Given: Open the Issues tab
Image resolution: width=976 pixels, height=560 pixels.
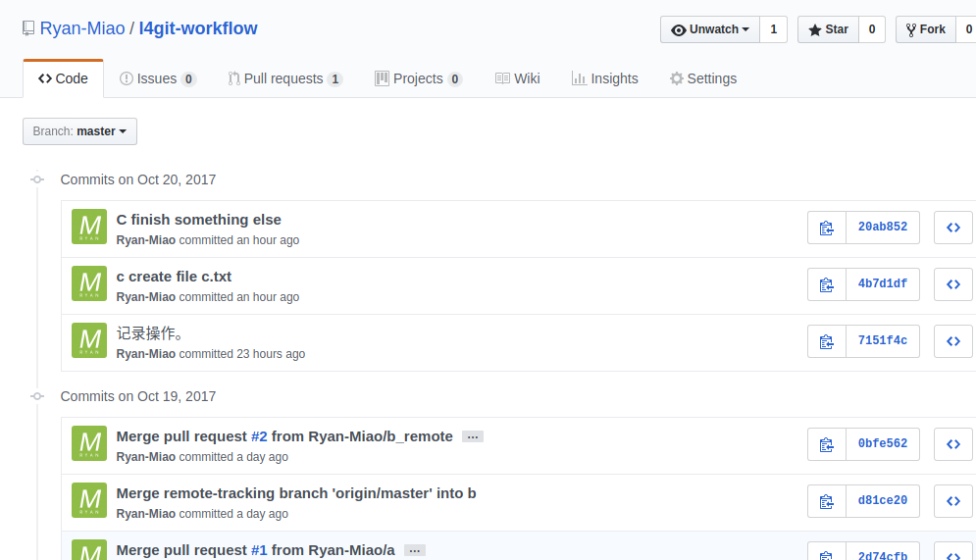Looking at the screenshot, I should [x=158, y=79].
